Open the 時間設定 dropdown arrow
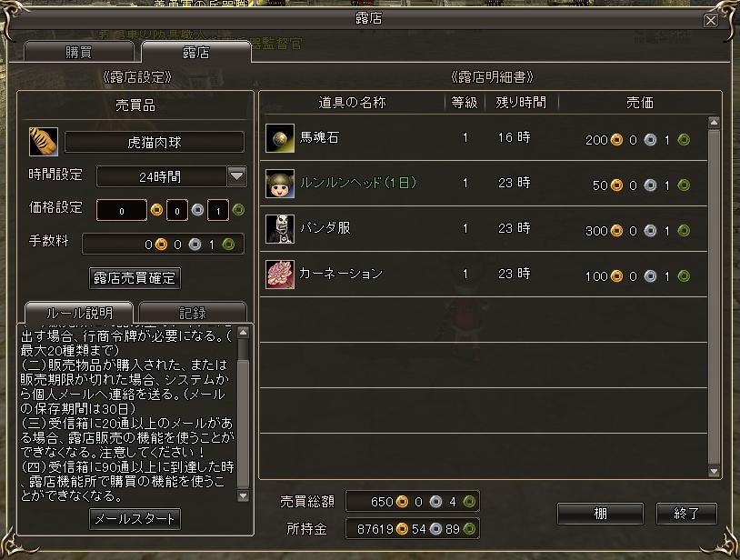This screenshot has height=560, width=740. [x=236, y=176]
